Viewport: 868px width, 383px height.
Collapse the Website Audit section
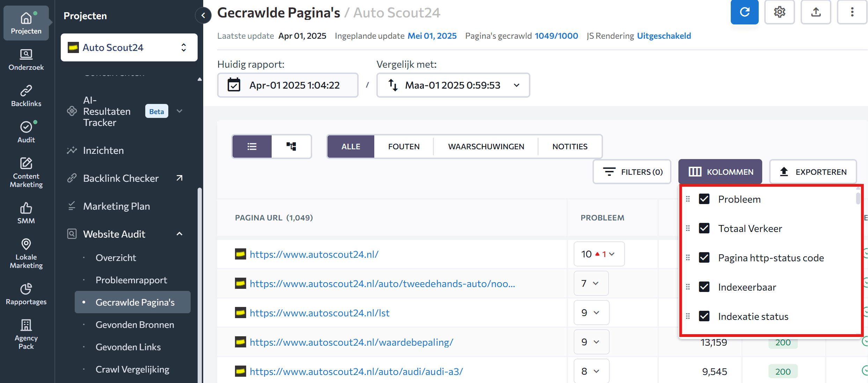179,234
